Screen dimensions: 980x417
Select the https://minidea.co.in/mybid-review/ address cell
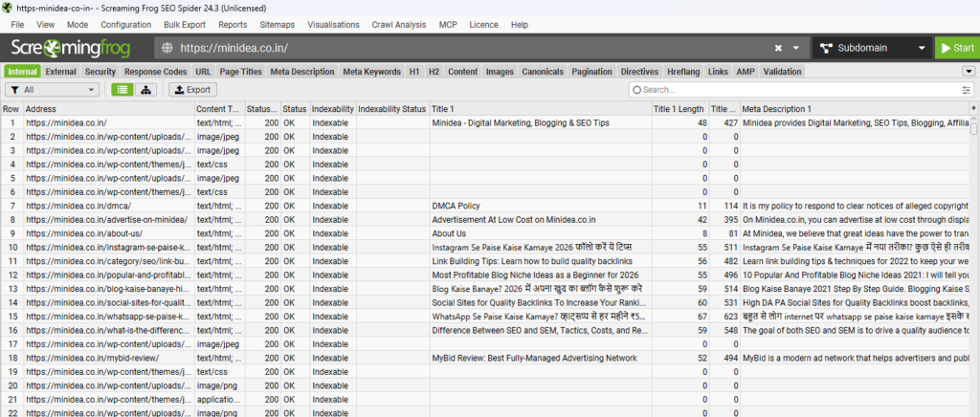click(109, 359)
